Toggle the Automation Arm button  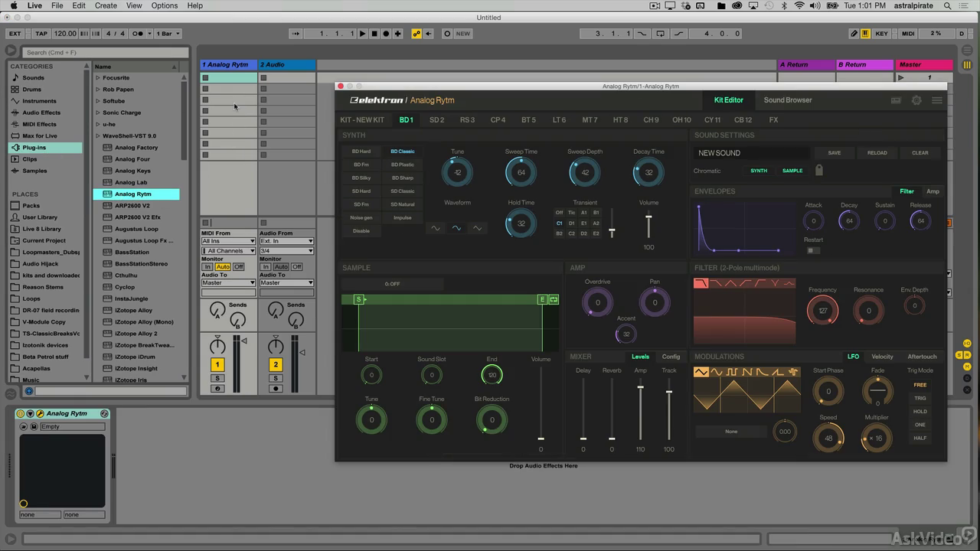(416, 34)
